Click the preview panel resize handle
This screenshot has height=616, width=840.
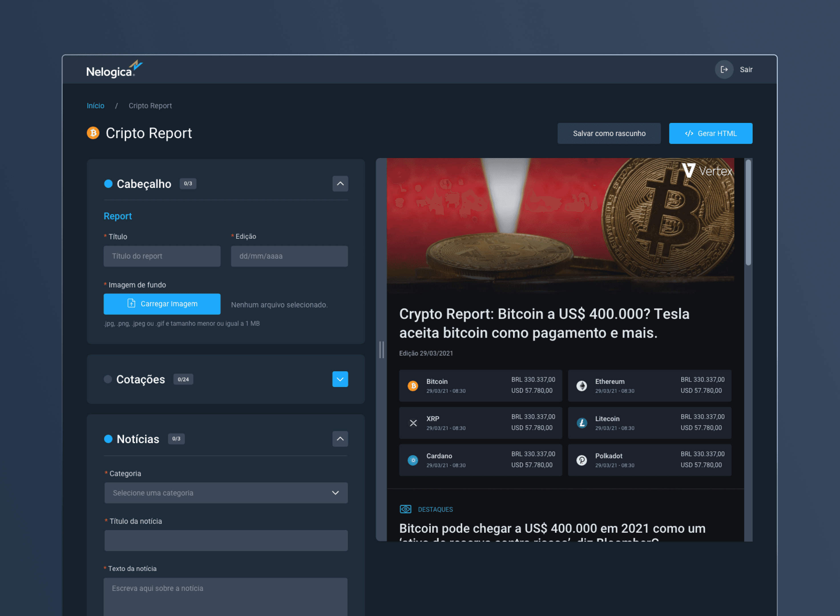coord(381,350)
